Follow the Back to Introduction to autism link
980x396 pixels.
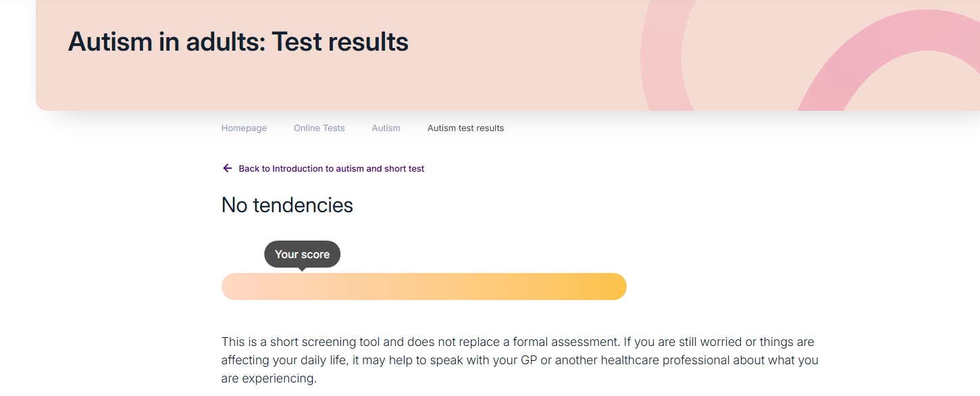pyautogui.click(x=331, y=169)
